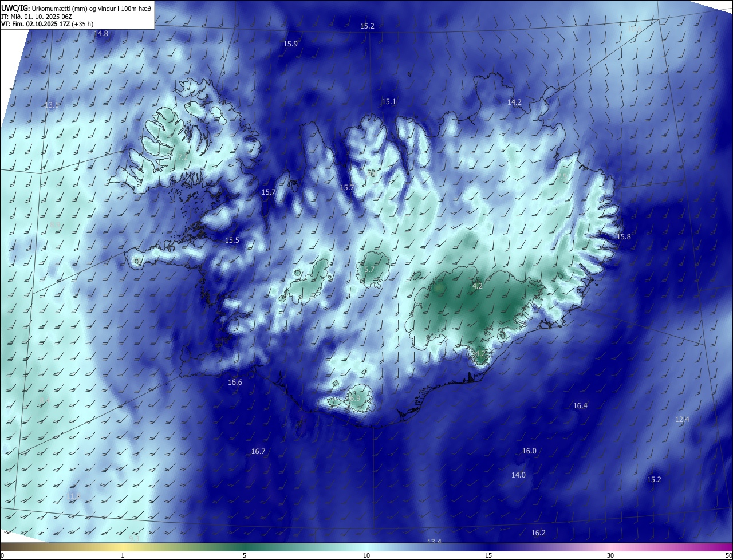Click the 14.2 value label on the map
This screenshot has height=560, width=733.
(x=514, y=102)
